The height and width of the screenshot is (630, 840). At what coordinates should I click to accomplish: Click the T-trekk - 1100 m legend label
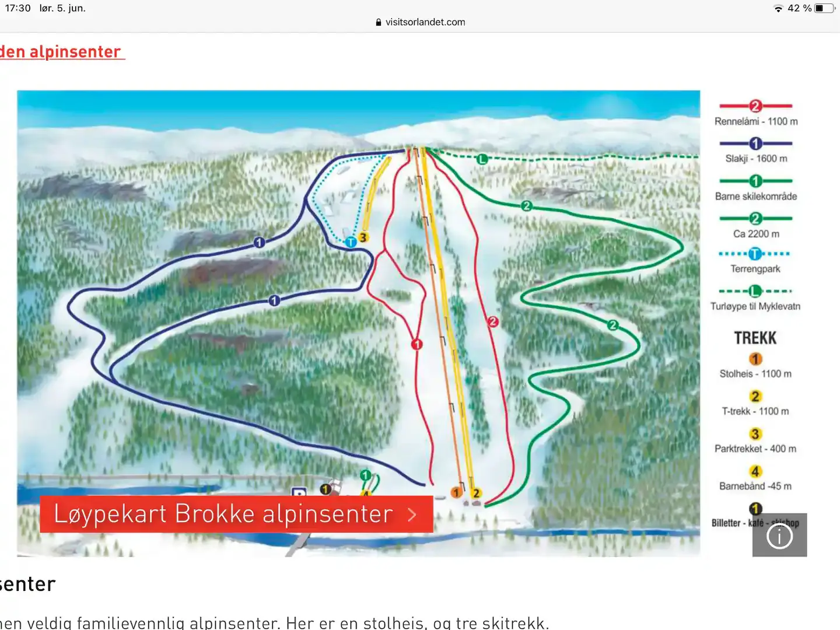(755, 411)
